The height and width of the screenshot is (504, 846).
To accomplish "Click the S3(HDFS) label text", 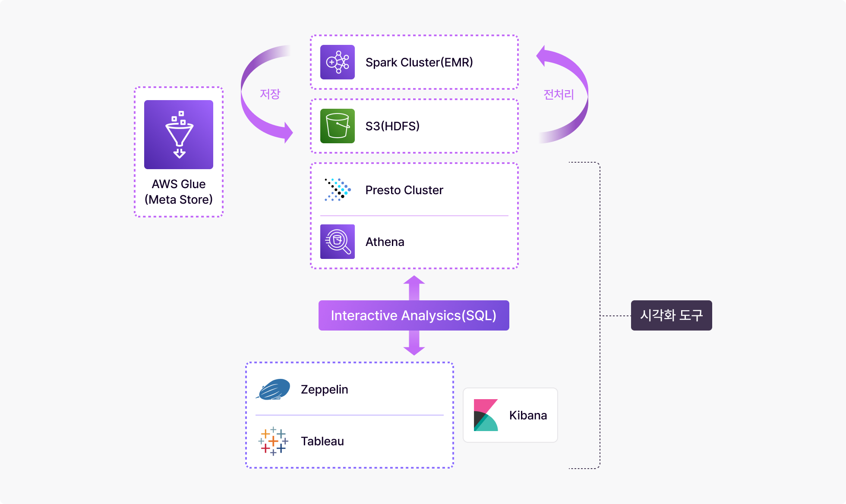I will 392,126.
